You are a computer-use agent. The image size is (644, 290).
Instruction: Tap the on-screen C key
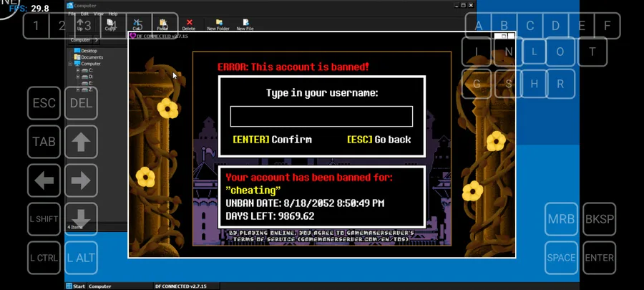pyautogui.click(x=530, y=26)
